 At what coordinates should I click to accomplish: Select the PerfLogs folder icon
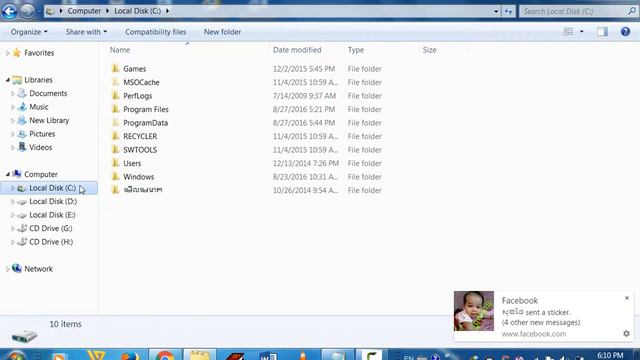[116, 95]
